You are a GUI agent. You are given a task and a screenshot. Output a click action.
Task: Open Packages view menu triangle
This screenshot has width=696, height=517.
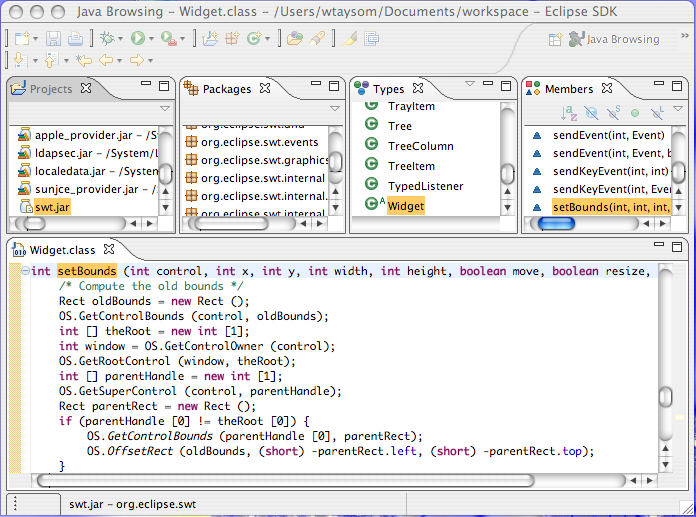pos(335,108)
